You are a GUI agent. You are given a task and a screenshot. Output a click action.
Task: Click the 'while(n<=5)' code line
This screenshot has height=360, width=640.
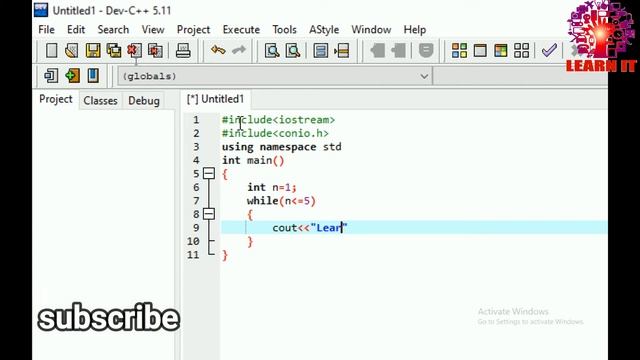point(281,201)
